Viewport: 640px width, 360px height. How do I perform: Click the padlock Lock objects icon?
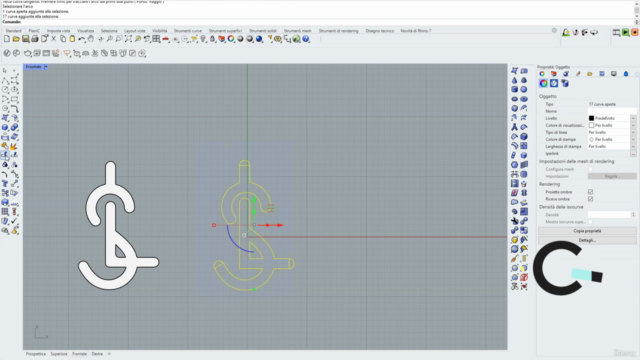pos(212,39)
